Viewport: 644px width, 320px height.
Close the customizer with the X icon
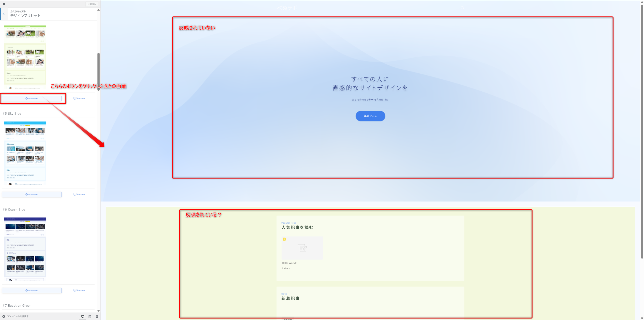click(x=4, y=4)
